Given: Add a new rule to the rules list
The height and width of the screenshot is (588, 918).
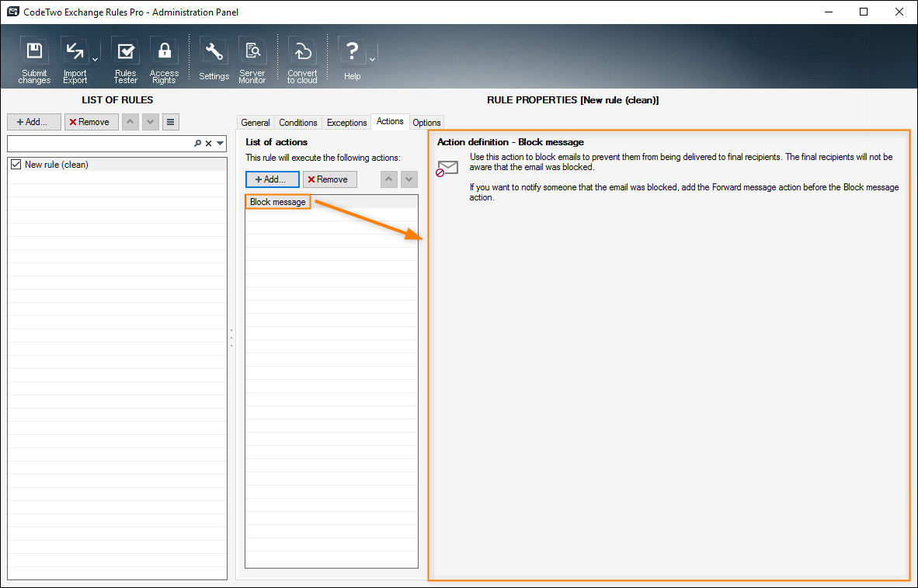Looking at the screenshot, I should pos(34,122).
